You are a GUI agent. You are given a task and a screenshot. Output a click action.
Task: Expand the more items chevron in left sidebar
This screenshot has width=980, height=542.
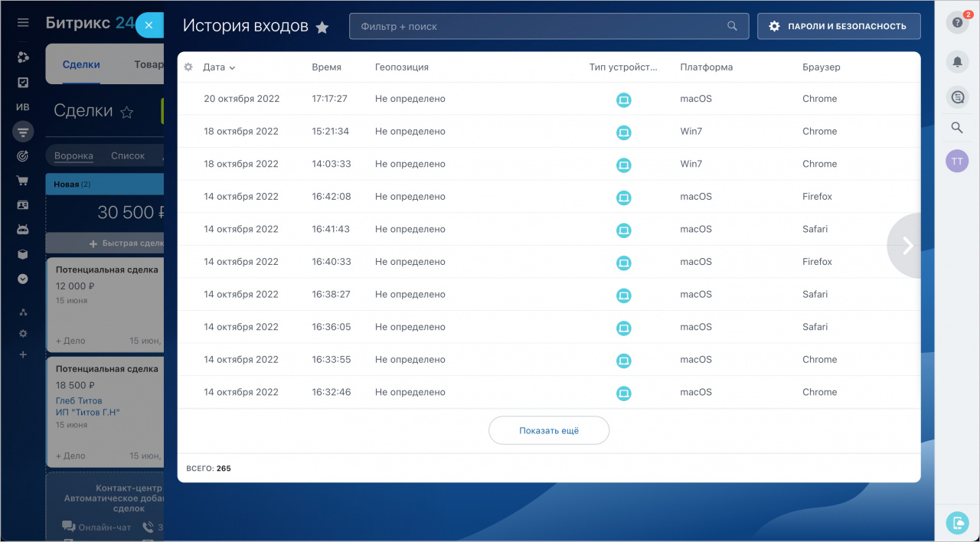coord(23,279)
